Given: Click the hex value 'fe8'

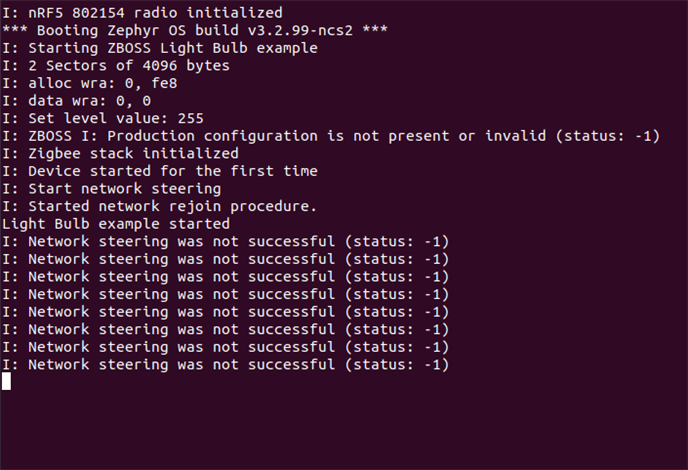Looking at the screenshot, I should pos(164,83).
